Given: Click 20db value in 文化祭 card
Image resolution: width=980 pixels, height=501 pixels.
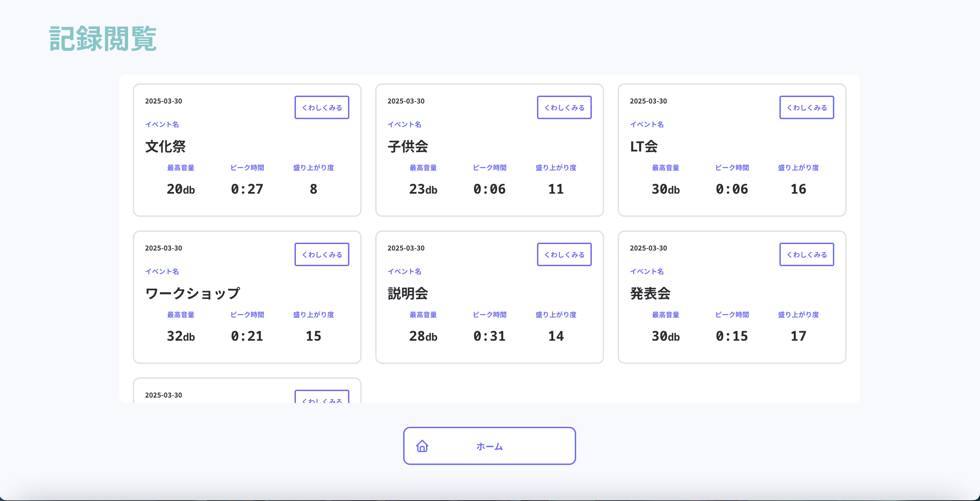Looking at the screenshot, I should (181, 189).
